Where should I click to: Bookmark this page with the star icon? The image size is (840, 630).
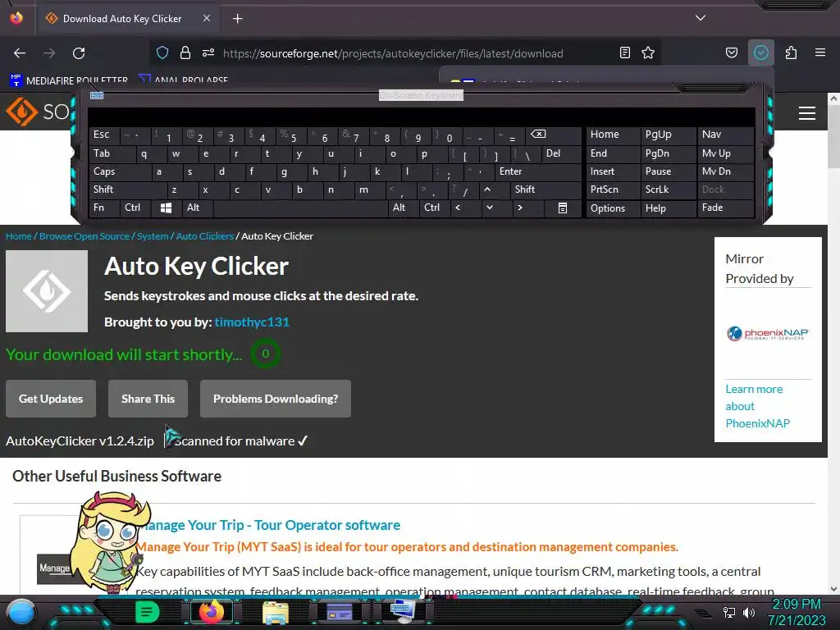[x=648, y=53]
